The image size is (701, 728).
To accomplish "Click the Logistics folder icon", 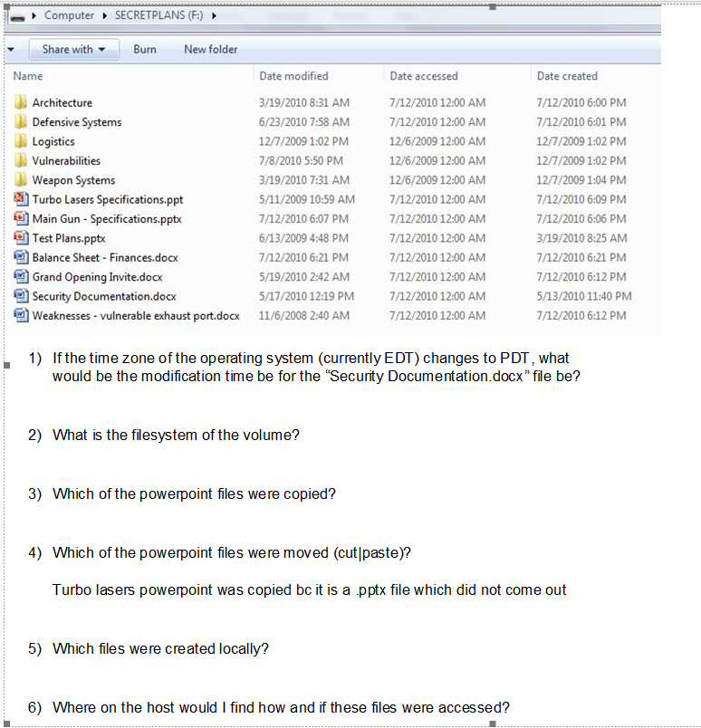I will 21,141.
